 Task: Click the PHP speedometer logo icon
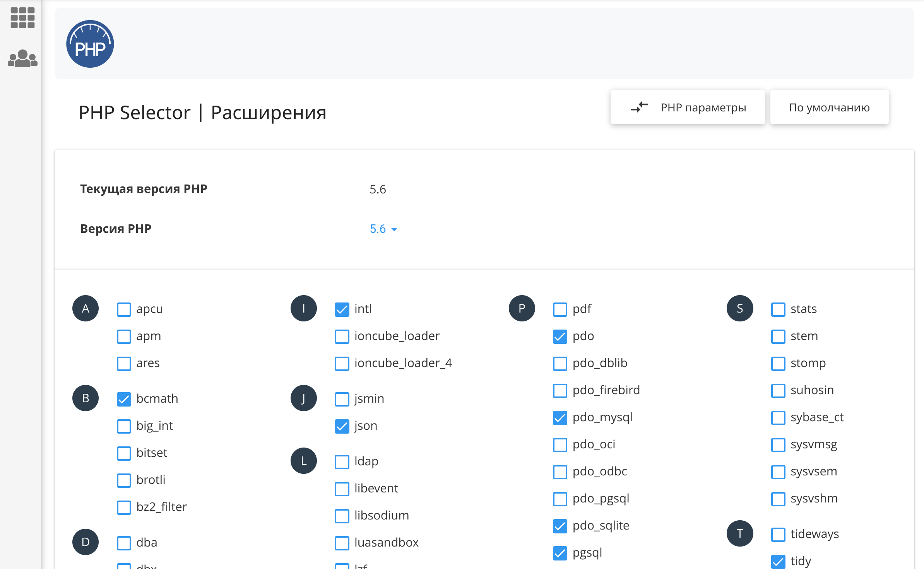pos(90,44)
